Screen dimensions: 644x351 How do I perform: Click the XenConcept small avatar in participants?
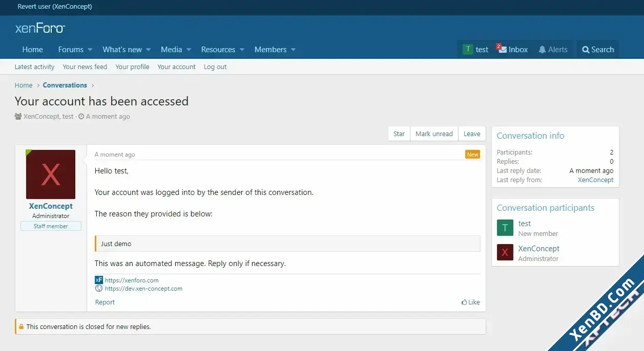click(x=505, y=253)
